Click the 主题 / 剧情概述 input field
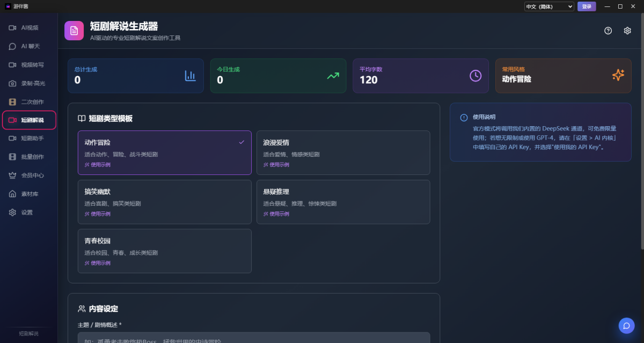 253,338
